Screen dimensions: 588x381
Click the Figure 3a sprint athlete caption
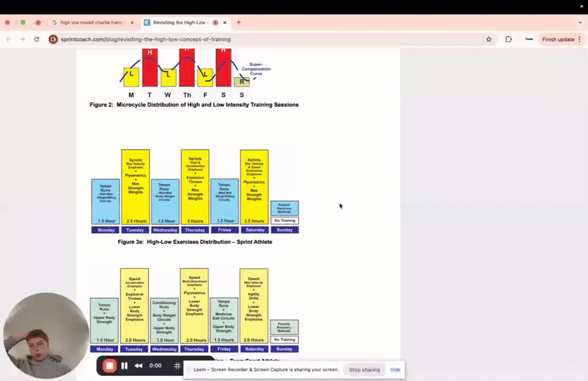pyautogui.click(x=195, y=242)
